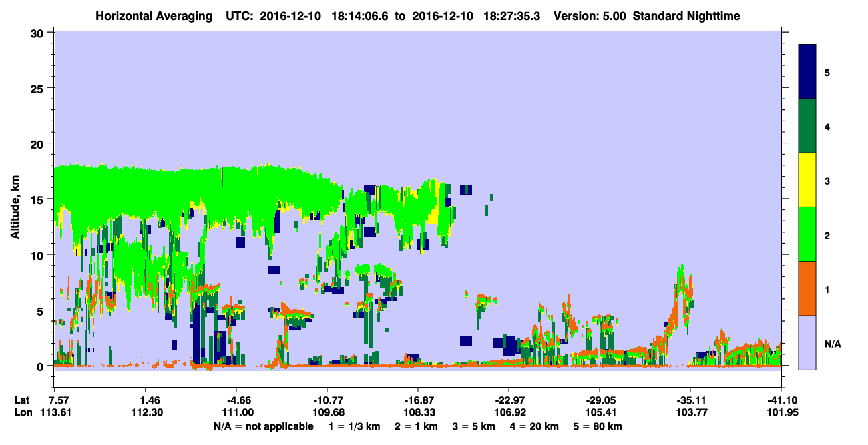Click the 'Altitude, km' axis label
Image resolution: width=868 pixels, height=445 pixels.
click(x=15, y=209)
